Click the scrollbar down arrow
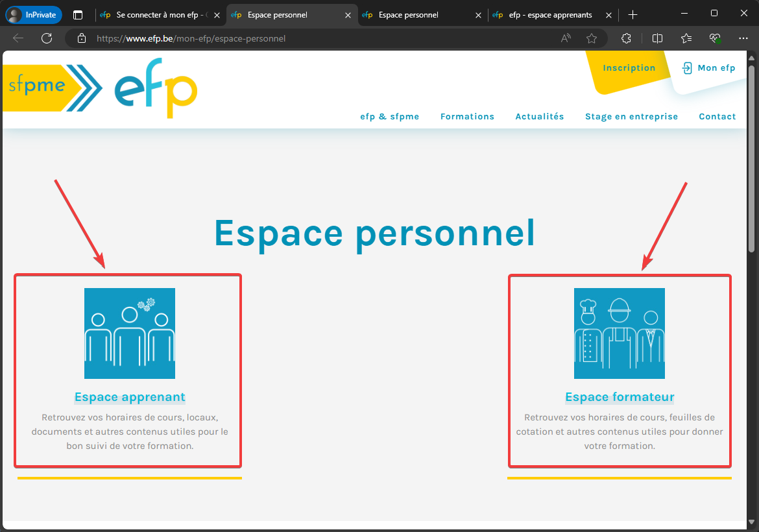 tap(751, 522)
